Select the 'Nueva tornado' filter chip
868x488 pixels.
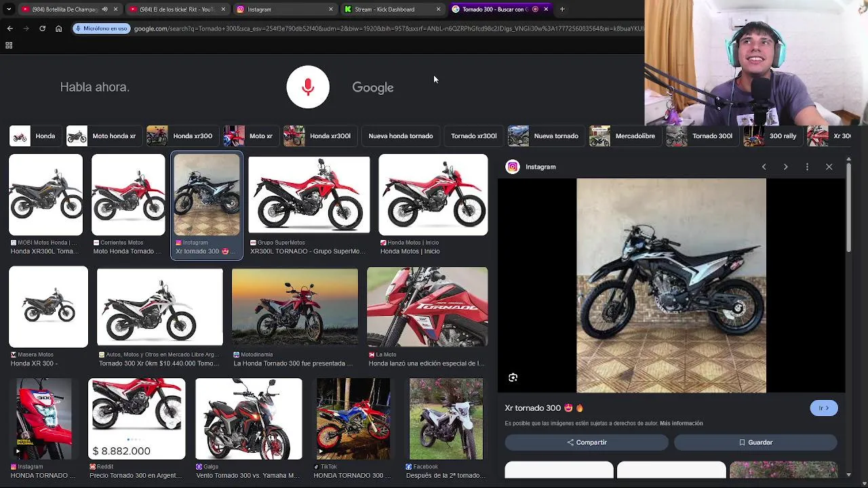click(x=545, y=136)
